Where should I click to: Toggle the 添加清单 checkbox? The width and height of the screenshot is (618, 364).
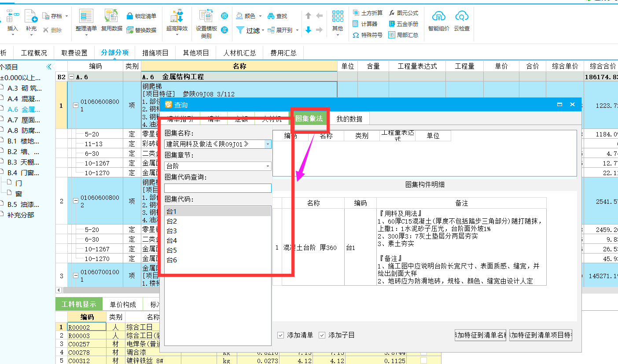[x=280, y=335]
